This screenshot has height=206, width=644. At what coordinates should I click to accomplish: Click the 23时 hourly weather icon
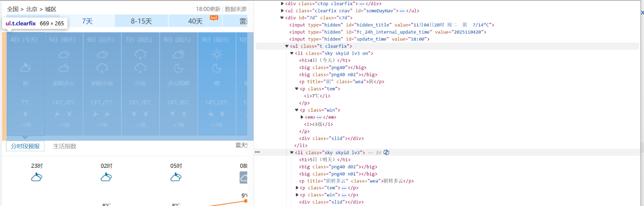pos(37,177)
